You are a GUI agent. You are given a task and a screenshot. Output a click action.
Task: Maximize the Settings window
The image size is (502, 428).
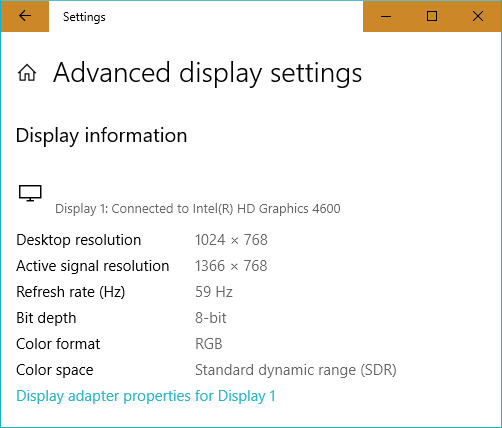(x=432, y=16)
